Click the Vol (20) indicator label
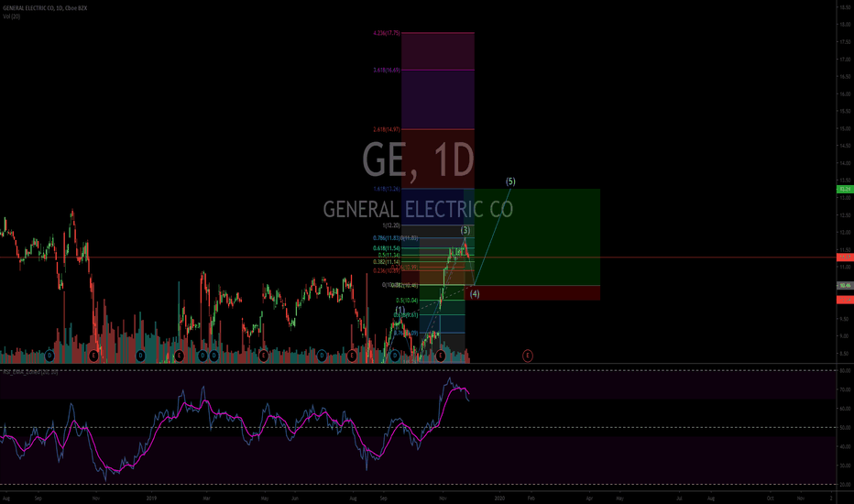The height and width of the screenshot is (504, 854). pos(11,16)
